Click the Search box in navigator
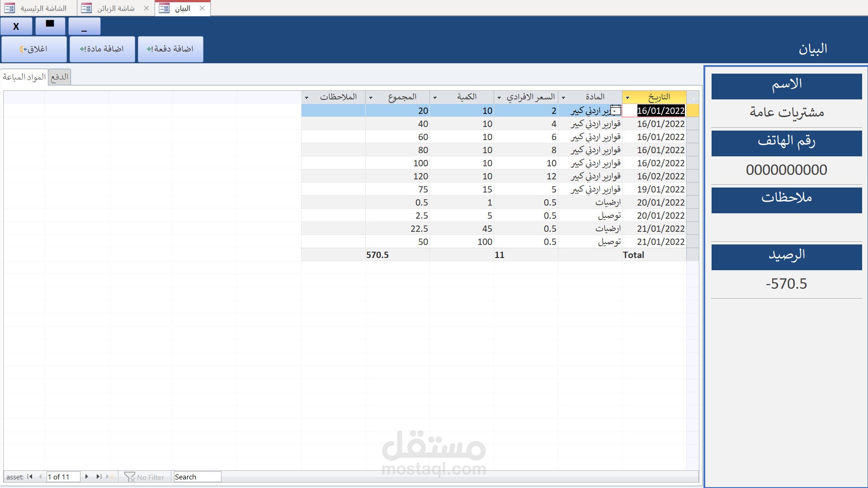The height and width of the screenshot is (488, 868). click(x=197, y=477)
